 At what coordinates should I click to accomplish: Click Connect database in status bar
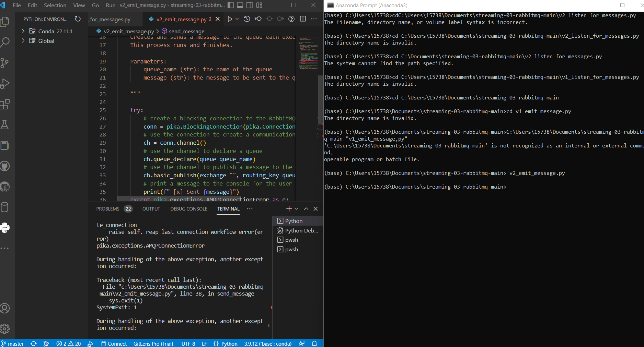coord(114,344)
